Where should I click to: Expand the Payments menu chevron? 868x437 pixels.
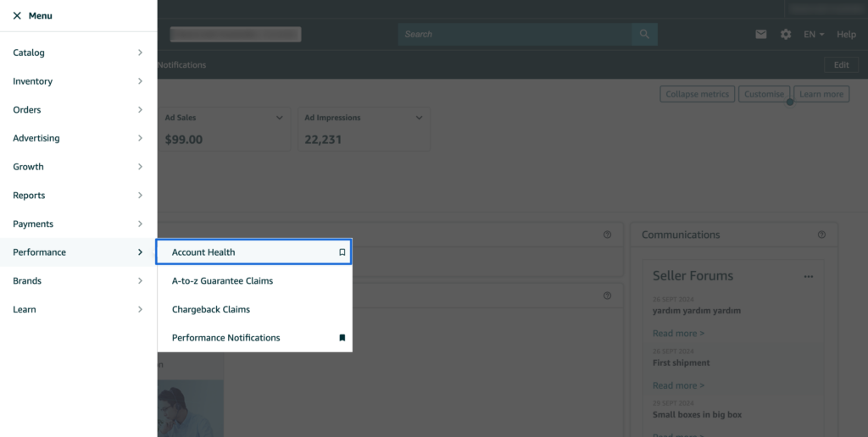(x=140, y=224)
